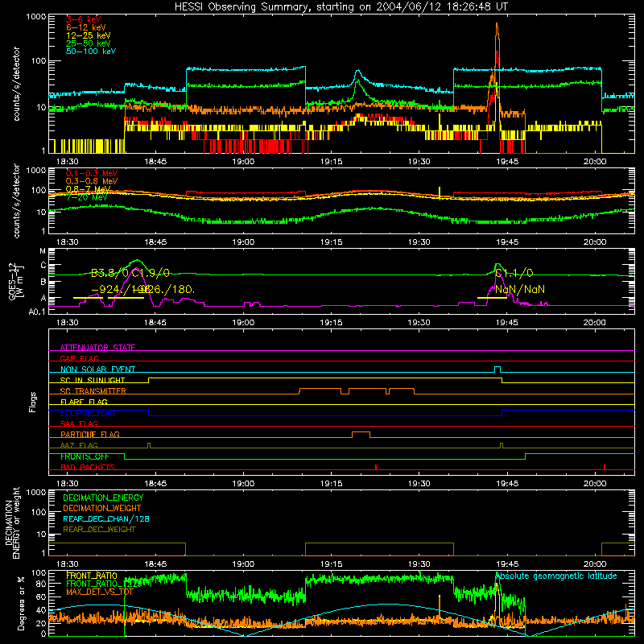Click the 0.1-0.3 MeV legend label
Screen dimensions: 644x644
92,173
